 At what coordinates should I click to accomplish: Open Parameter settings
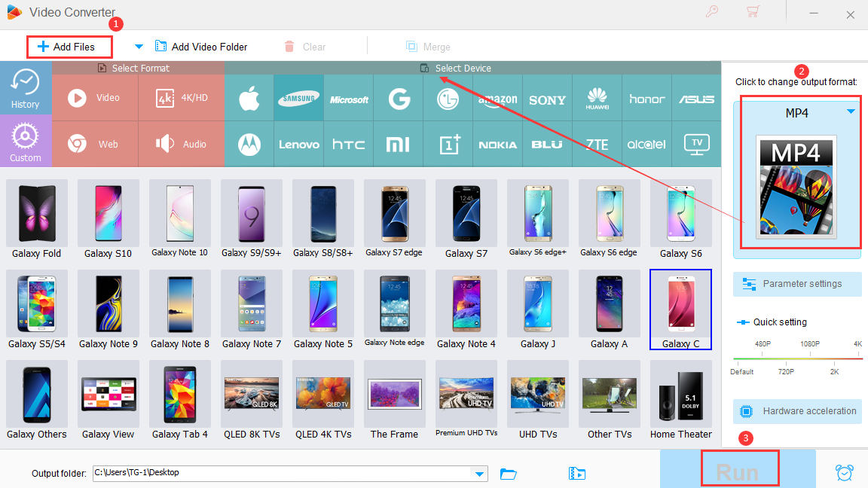[797, 284]
